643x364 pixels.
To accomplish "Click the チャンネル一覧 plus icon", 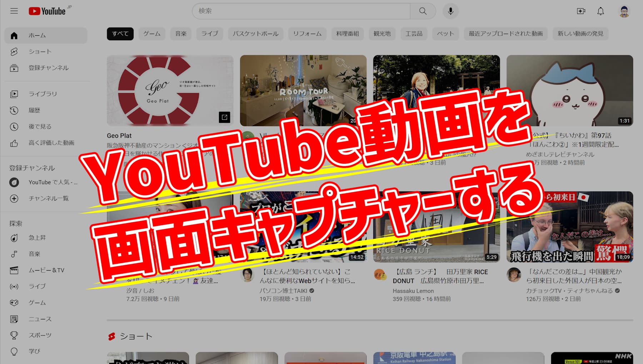I will (14, 198).
